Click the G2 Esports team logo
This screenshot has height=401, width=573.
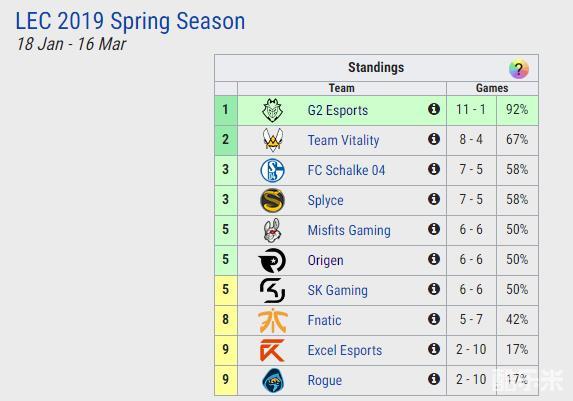click(273, 110)
